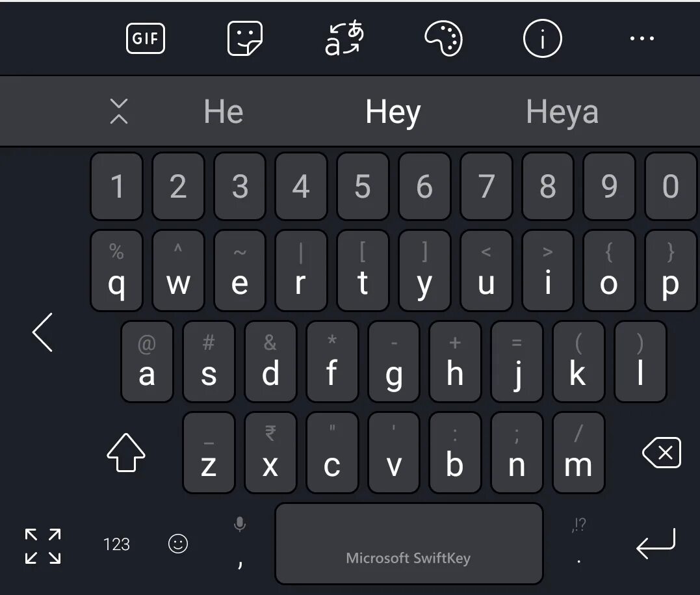Choose the 'Heya' word suggestion
This screenshot has width=700, height=595.
tap(562, 112)
